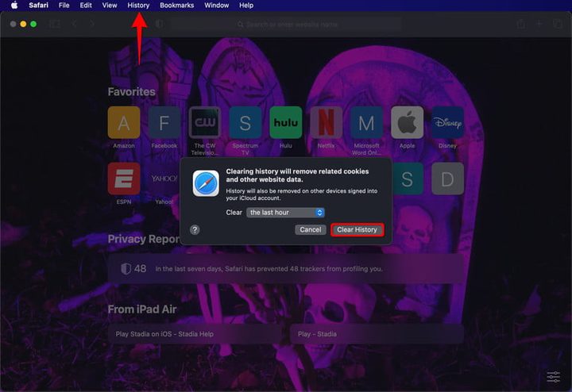Open a new tab with plus icon
The height and width of the screenshot is (392, 572).
click(x=539, y=24)
